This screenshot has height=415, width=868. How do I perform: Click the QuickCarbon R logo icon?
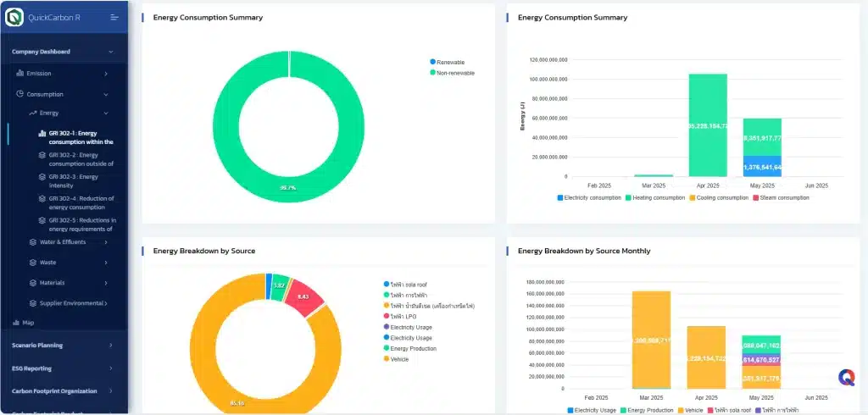tap(14, 17)
